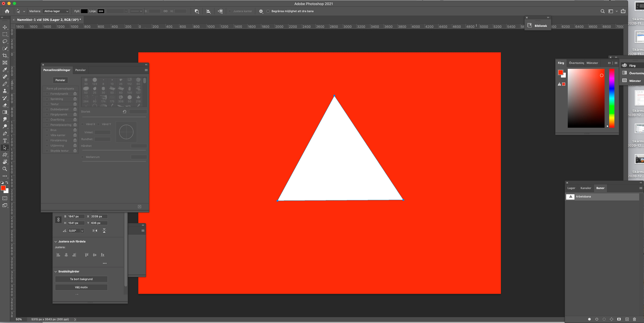Toggle the Formdynamik checkbox
The width and height of the screenshot is (644, 323).
tap(47, 94)
